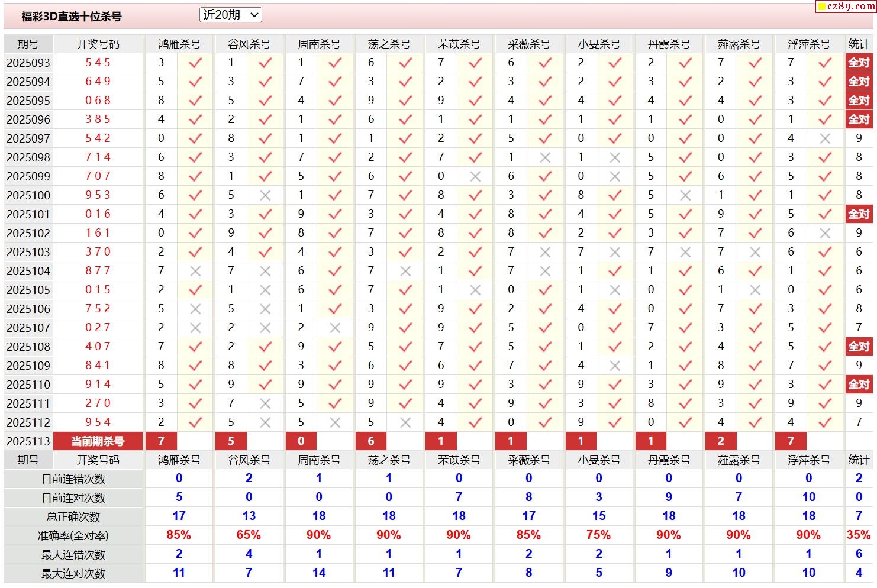Click the X mark for 芣苡杀号 in row 2025105

point(475,290)
